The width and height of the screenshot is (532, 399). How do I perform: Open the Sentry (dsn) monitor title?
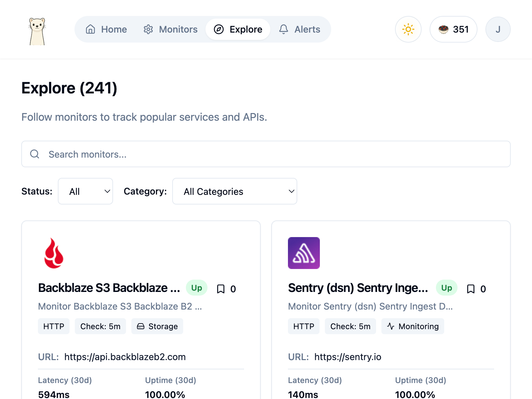[x=358, y=288]
